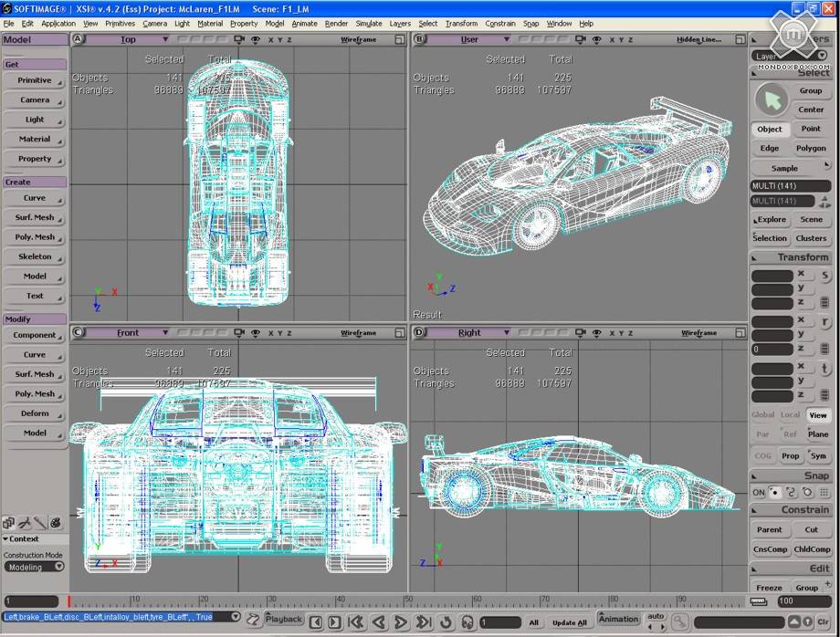The height and width of the screenshot is (637, 840).
Task: Click camera icon in Top viewport header
Action: pyautogui.click(x=239, y=40)
